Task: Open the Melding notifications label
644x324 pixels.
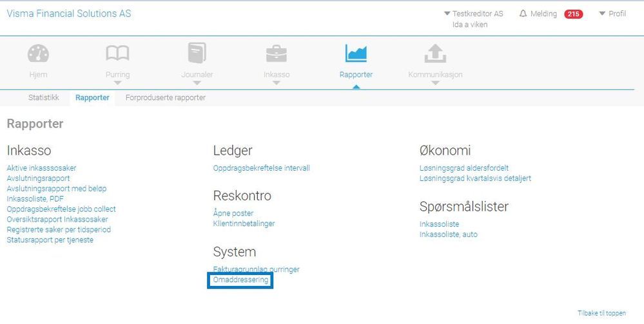Action: [x=543, y=14]
